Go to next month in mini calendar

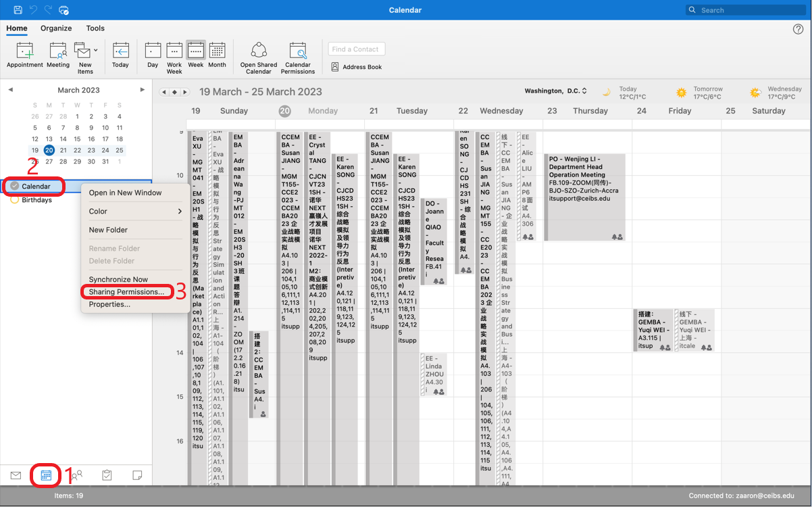click(142, 90)
